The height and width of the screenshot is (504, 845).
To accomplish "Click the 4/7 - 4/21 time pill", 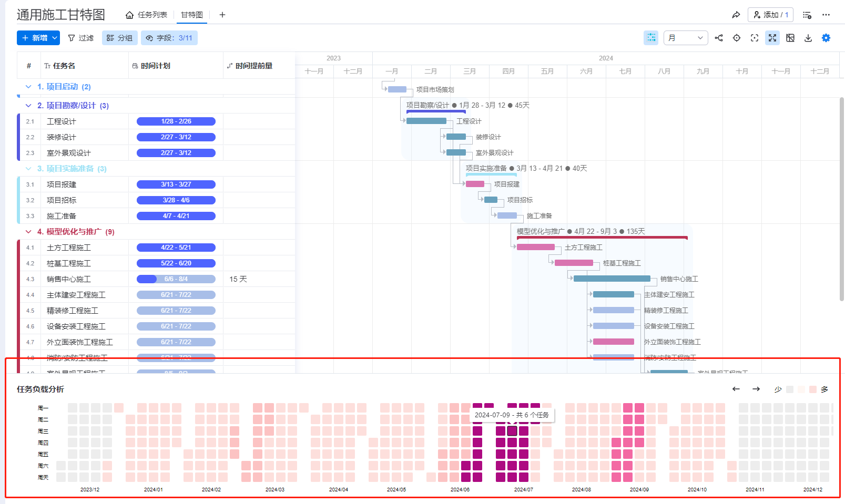I will tap(176, 216).
